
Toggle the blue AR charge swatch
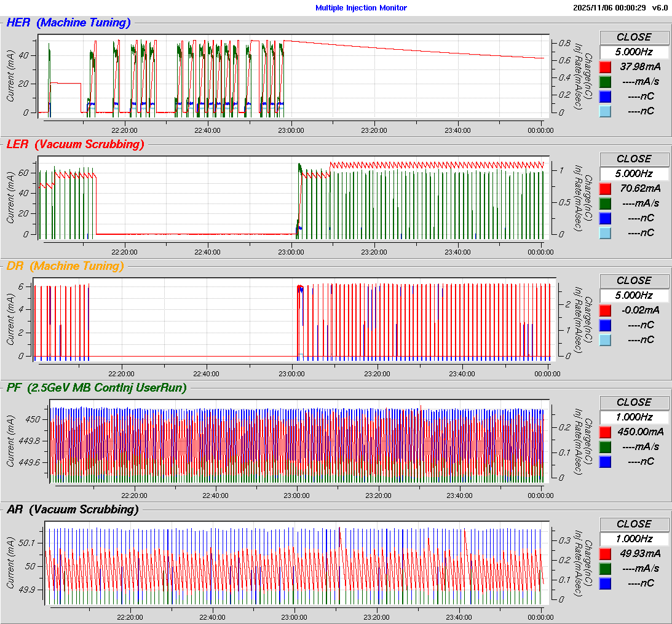tap(606, 583)
